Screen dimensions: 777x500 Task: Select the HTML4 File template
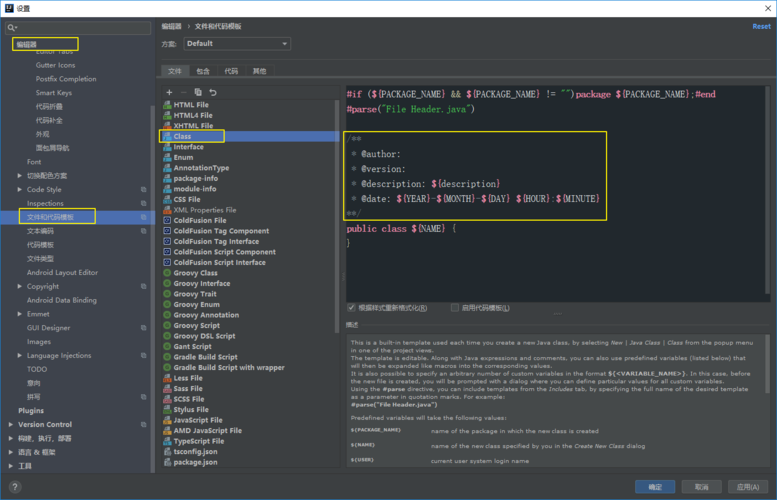click(x=193, y=115)
